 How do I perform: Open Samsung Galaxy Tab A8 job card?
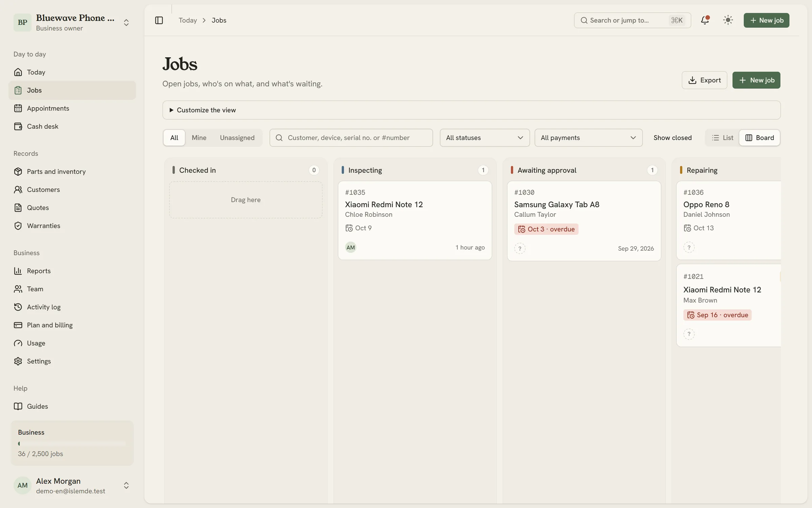tap(584, 221)
